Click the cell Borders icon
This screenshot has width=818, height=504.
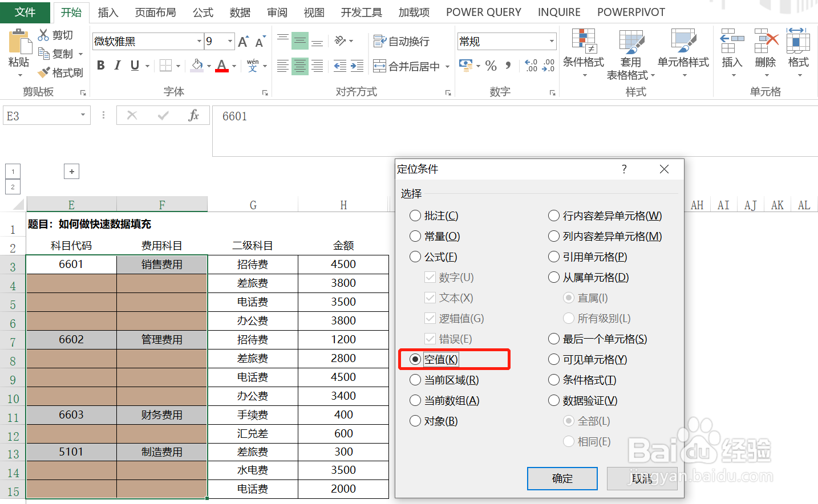[165, 66]
